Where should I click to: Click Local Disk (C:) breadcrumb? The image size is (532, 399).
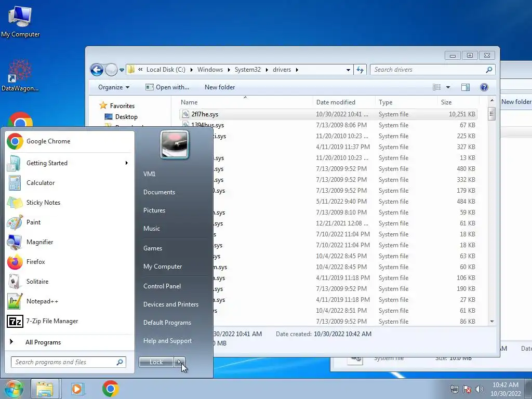pos(166,70)
